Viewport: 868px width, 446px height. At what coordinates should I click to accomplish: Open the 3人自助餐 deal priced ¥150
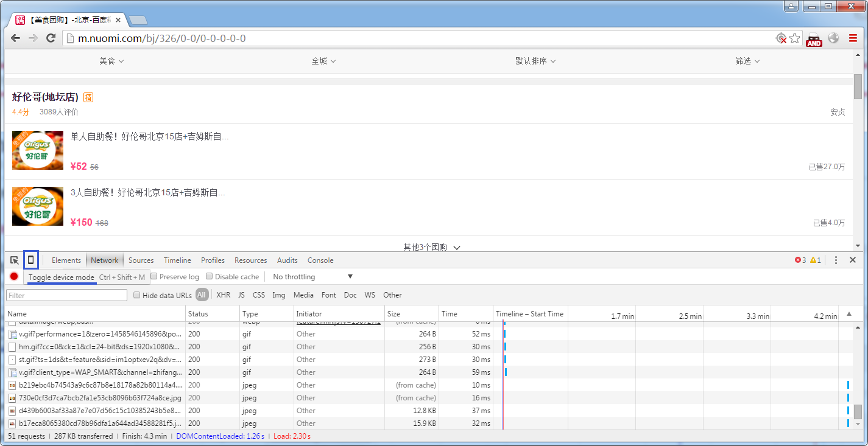[x=428, y=207]
